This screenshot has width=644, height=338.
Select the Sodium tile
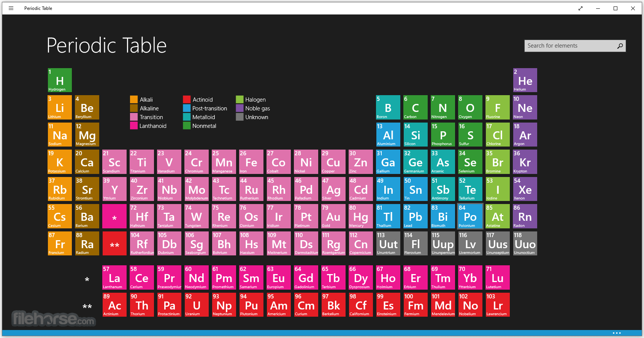click(60, 135)
